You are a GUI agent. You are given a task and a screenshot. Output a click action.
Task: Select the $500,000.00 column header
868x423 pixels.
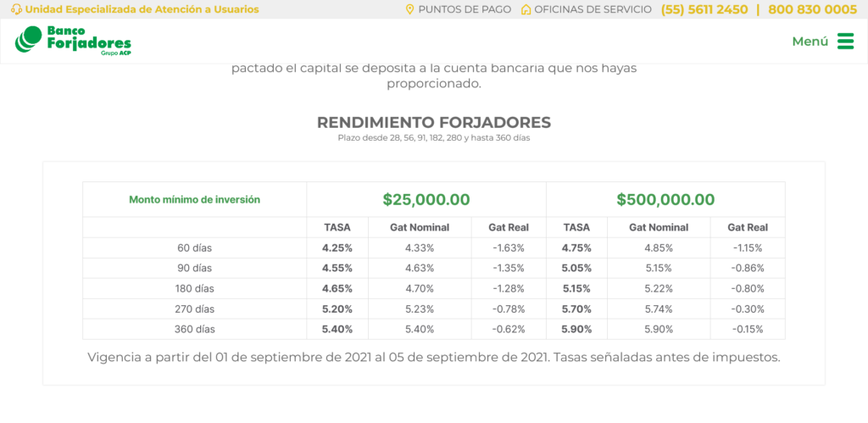click(x=665, y=199)
